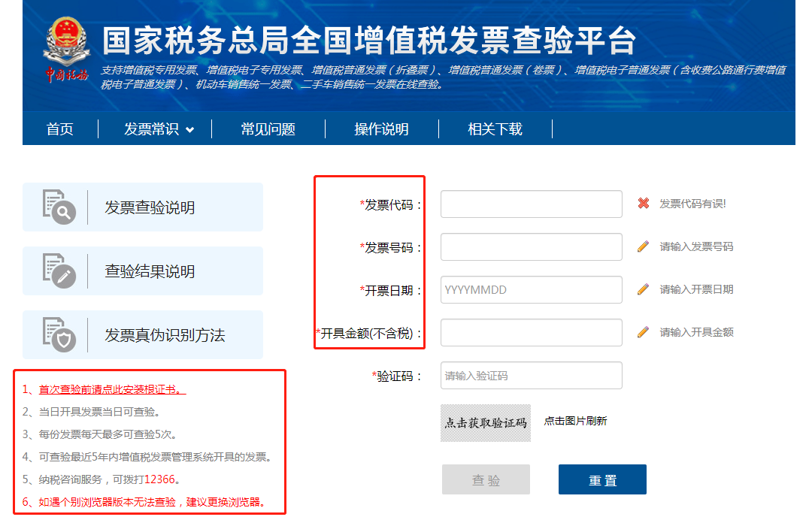Open the 发票常识 menu
The height and width of the screenshot is (520, 812).
pos(151,128)
